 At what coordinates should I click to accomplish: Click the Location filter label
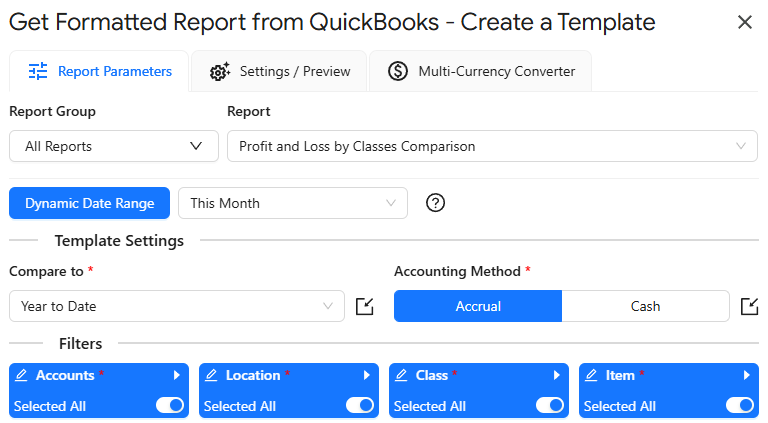tap(253, 376)
